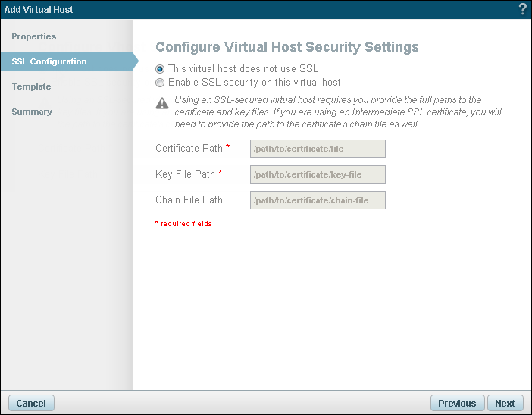Click the warning triangle icon
The height and width of the screenshot is (415, 532).
160,104
